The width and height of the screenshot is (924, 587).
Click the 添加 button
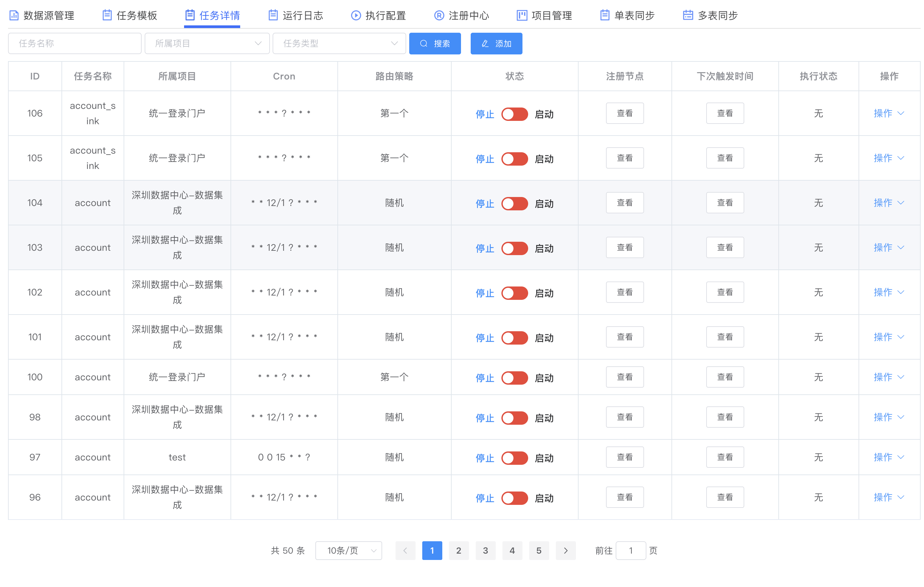coord(496,43)
